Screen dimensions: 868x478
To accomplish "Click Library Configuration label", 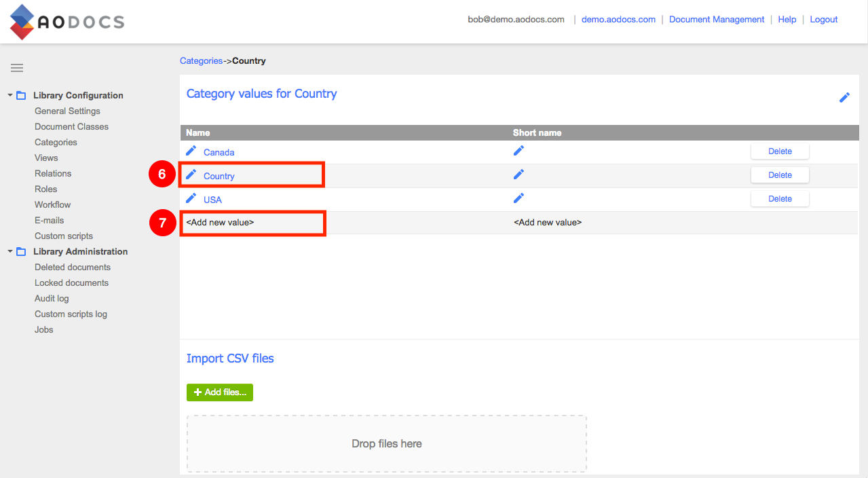I will coord(78,96).
